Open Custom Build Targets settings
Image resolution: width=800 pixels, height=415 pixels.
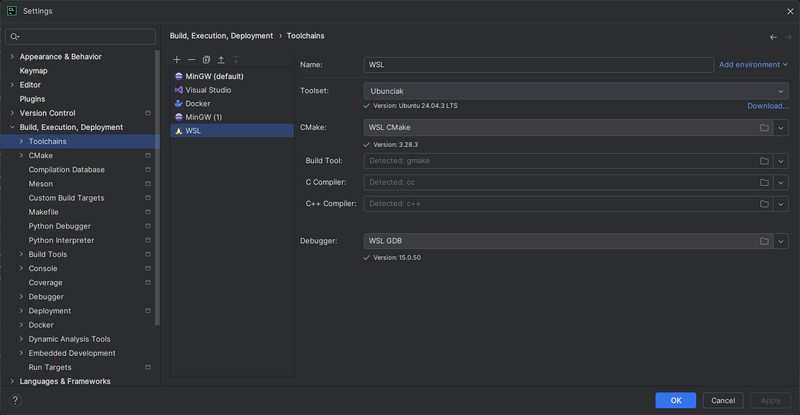(66, 198)
